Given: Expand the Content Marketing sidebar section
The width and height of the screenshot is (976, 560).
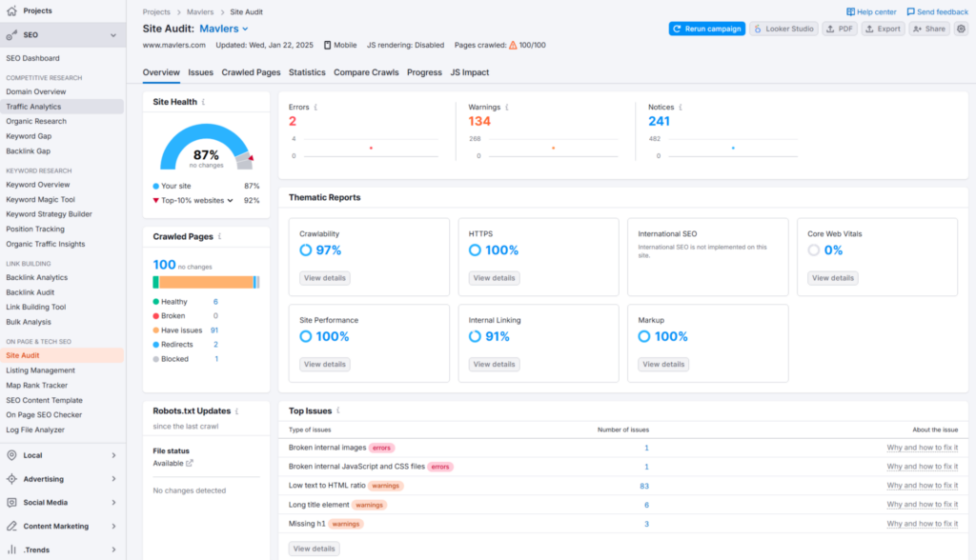Looking at the screenshot, I should (x=113, y=527).
